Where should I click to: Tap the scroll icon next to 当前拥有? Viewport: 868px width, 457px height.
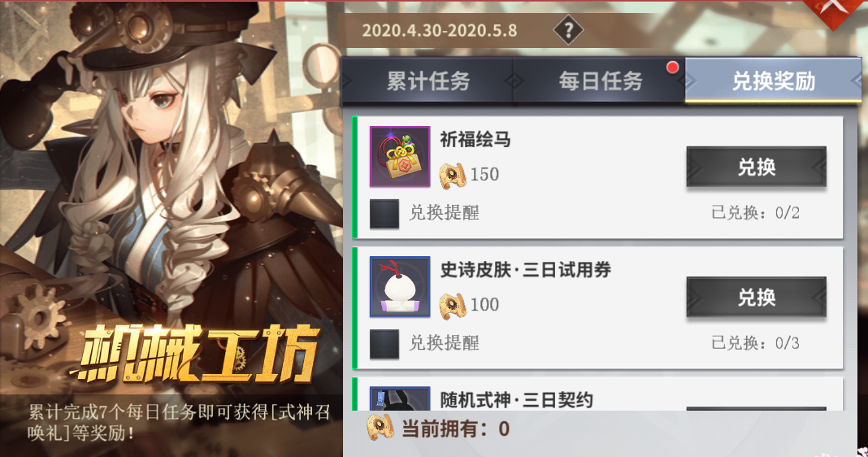(x=380, y=428)
